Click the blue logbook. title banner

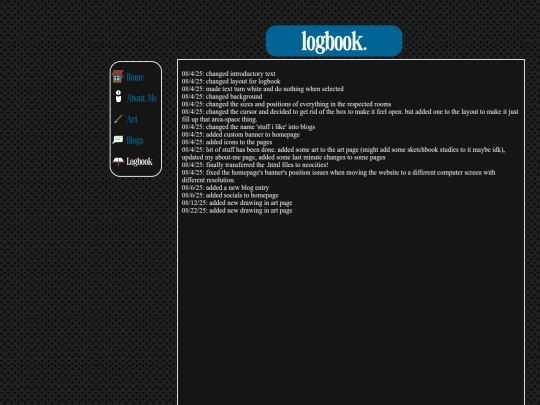click(x=334, y=41)
